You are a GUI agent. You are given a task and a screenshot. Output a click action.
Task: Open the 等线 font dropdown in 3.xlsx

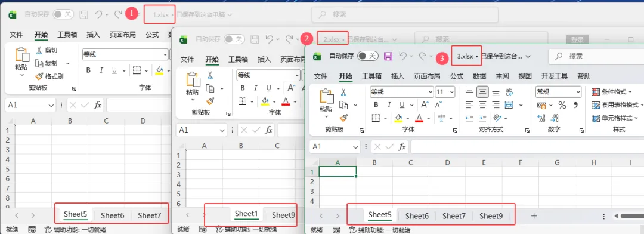click(x=431, y=92)
